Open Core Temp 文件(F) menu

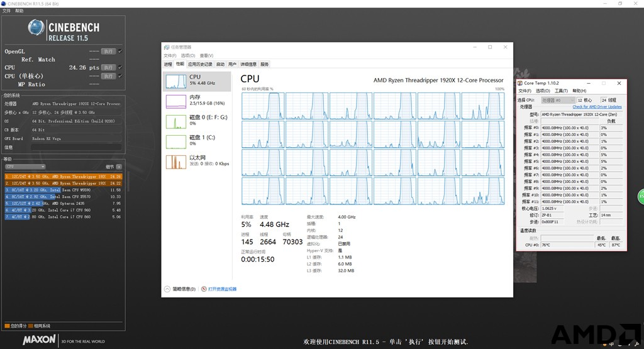pyautogui.click(x=525, y=91)
